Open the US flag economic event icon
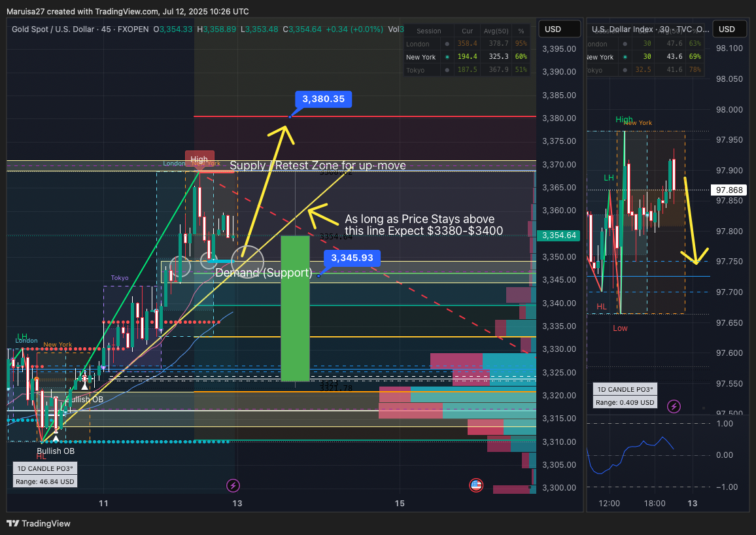 click(x=476, y=485)
